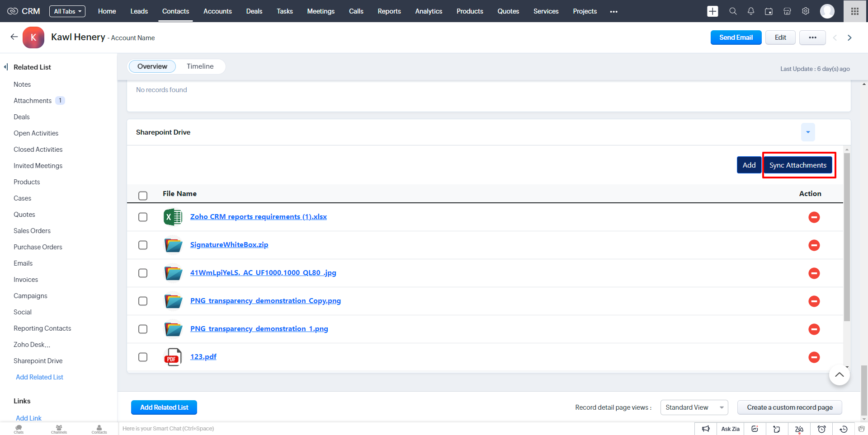Open more tabs ellipsis in navigation bar
The image size is (868, 435).
[x=613, y=11]
